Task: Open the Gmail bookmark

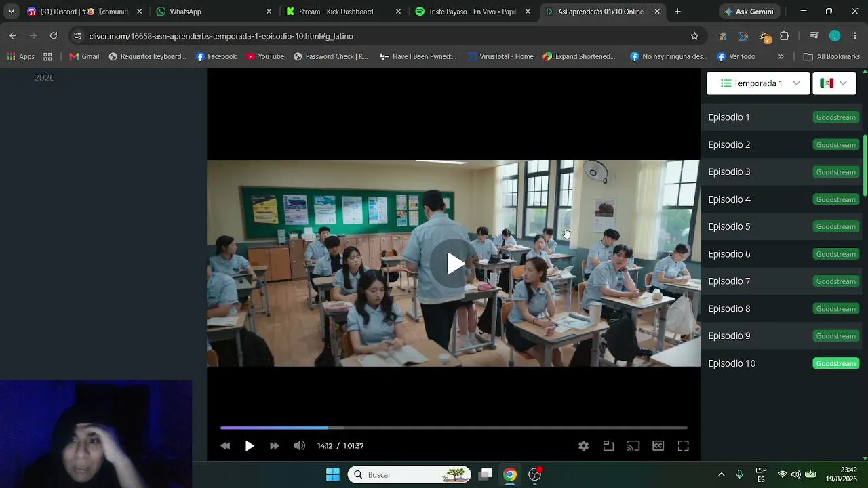Action: pos(84,57)
